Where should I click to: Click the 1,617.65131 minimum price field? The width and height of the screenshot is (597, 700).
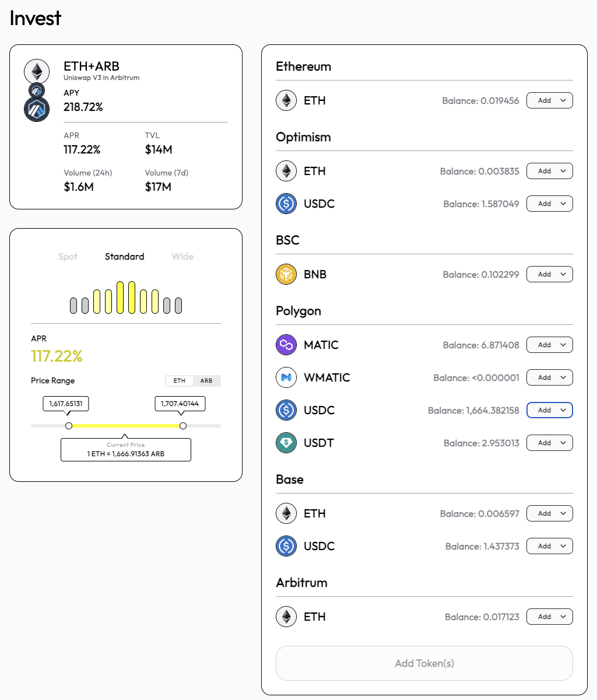pos(66,404)
